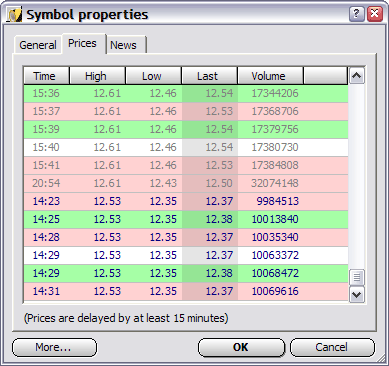
Task: Click volume value 17380730
Action: coord(275,147)
